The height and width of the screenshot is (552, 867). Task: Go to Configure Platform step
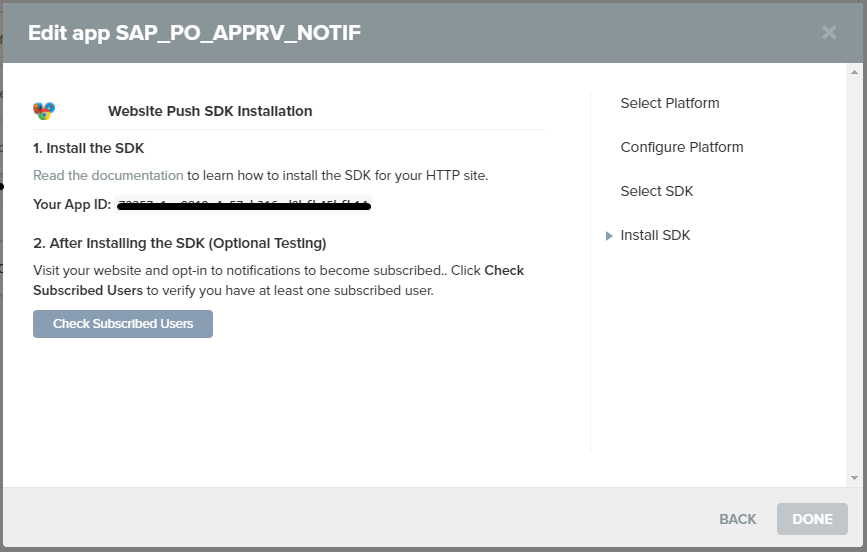click(682, 147)
